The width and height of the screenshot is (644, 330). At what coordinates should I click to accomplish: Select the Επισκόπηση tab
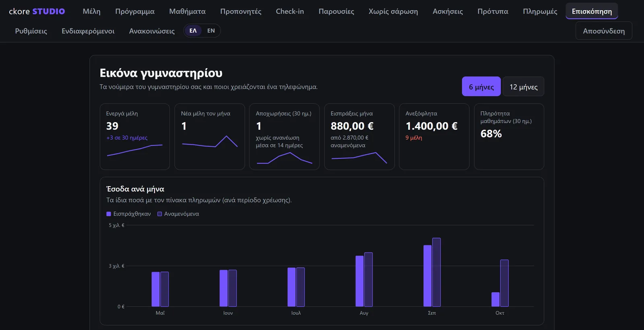coord(592,11)
